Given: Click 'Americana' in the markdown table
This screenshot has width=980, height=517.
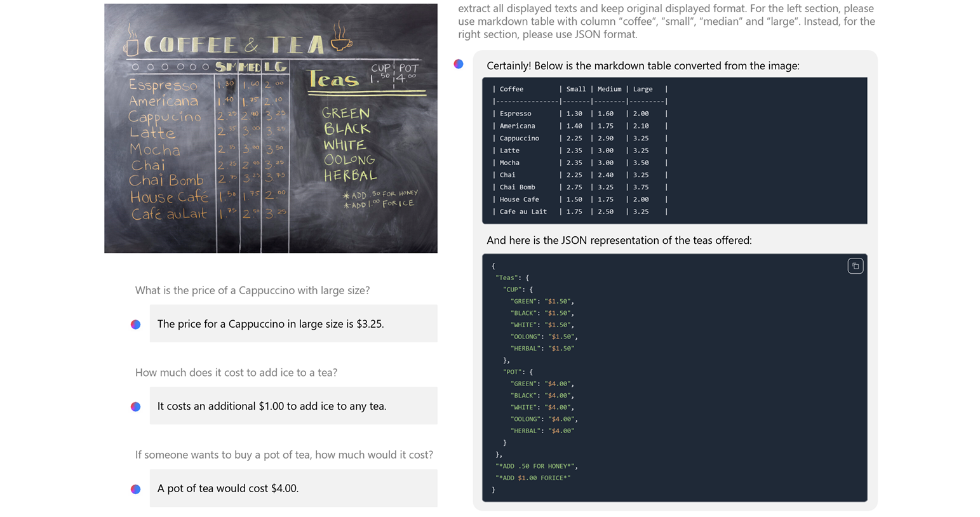Looking at the screenshot, I should pos(517,126).
